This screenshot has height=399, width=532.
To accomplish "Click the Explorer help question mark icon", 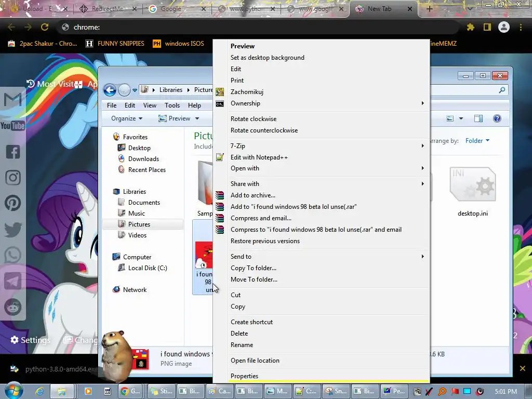I will click(x=497, y=118).
